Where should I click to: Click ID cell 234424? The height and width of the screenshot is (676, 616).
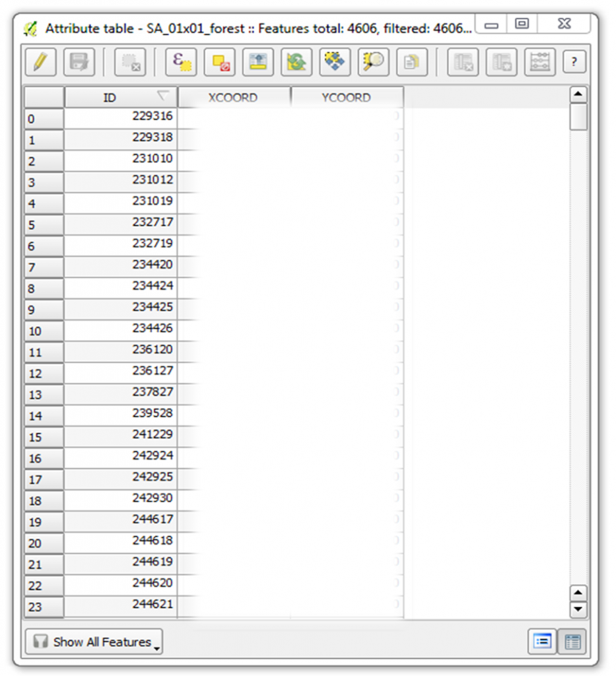pos(121,288)
